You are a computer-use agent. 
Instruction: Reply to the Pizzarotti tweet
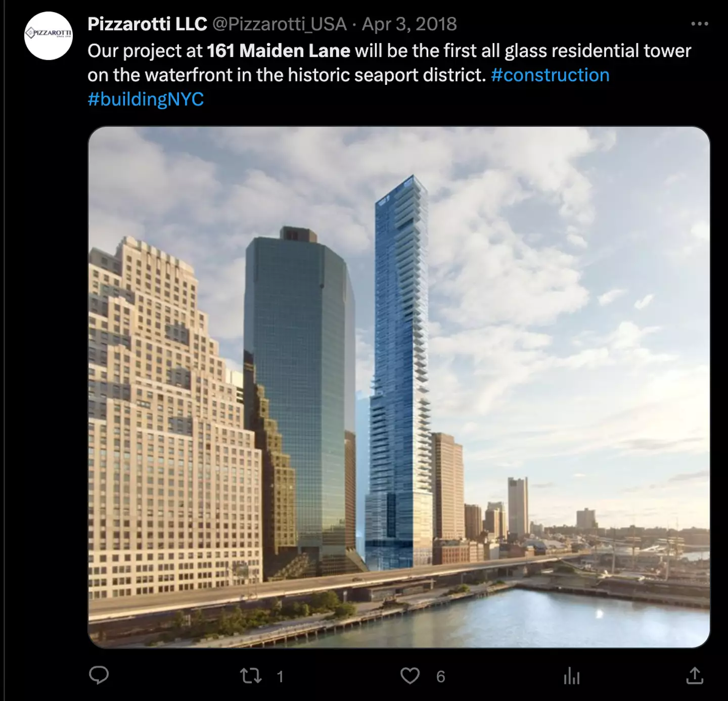click(x=99, y=675)
